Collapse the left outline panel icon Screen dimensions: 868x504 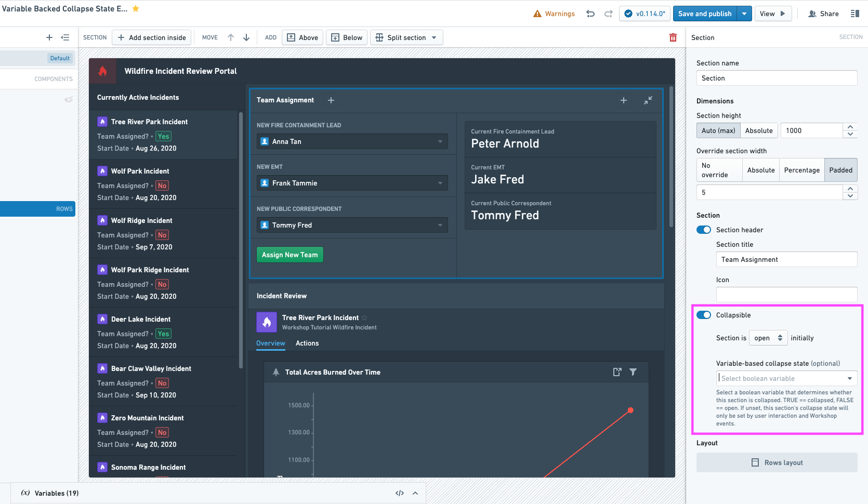coord(65,37)
